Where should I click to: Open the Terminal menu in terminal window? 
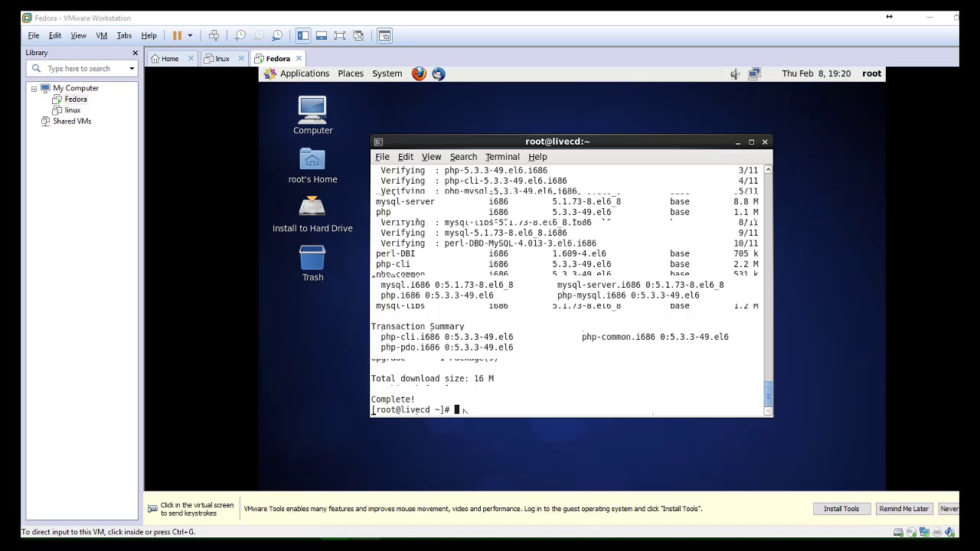502,157
